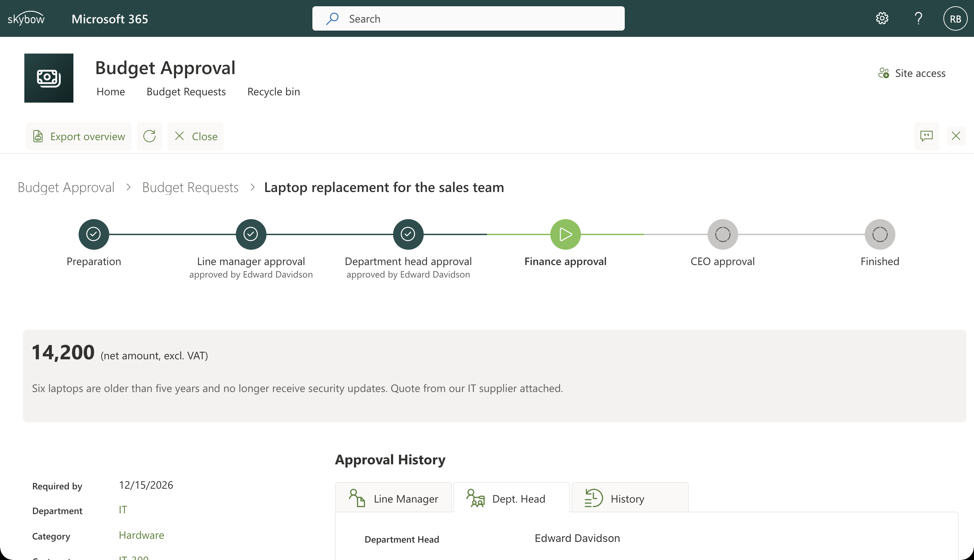The image size is (974, 560).
Task: Open the Home navigation item
Action: click(111, 91)
